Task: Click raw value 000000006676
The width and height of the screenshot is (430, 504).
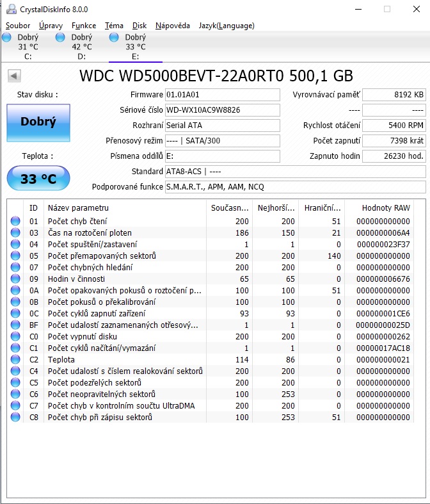Action: tap(383, 279)
